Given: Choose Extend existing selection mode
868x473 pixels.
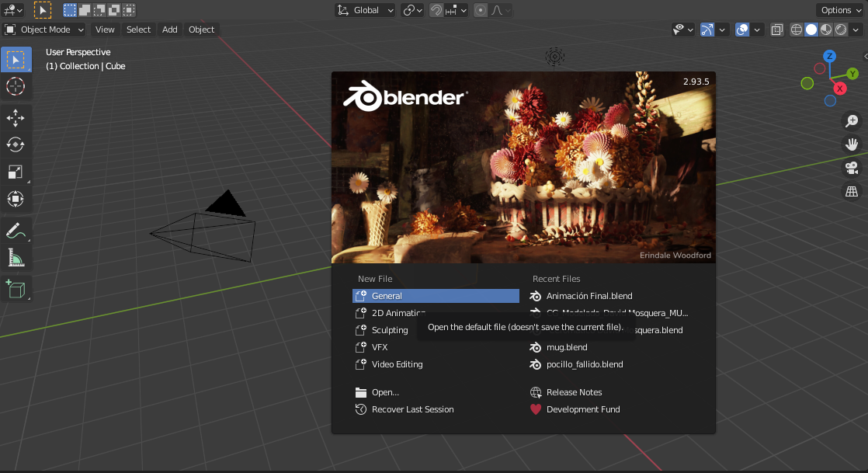Looking at the screenshot, I should click(85, 10).
